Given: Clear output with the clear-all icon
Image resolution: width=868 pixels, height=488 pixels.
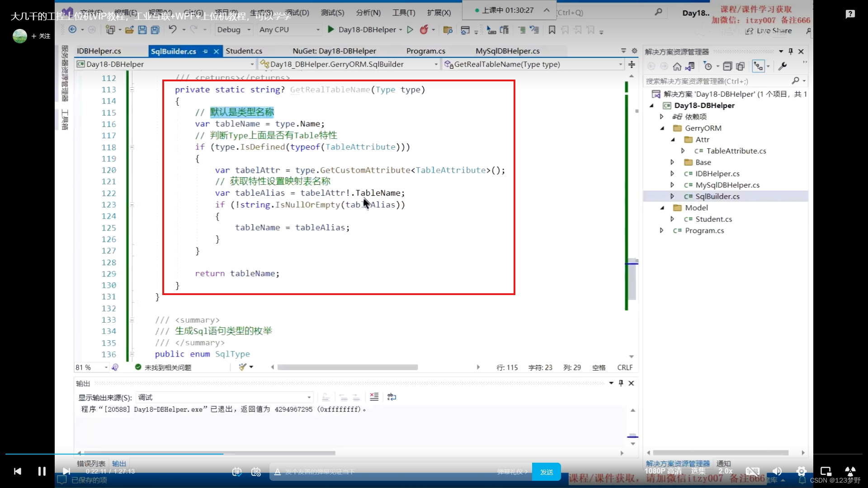Looking at the screenshot, I should click(374, 397).
